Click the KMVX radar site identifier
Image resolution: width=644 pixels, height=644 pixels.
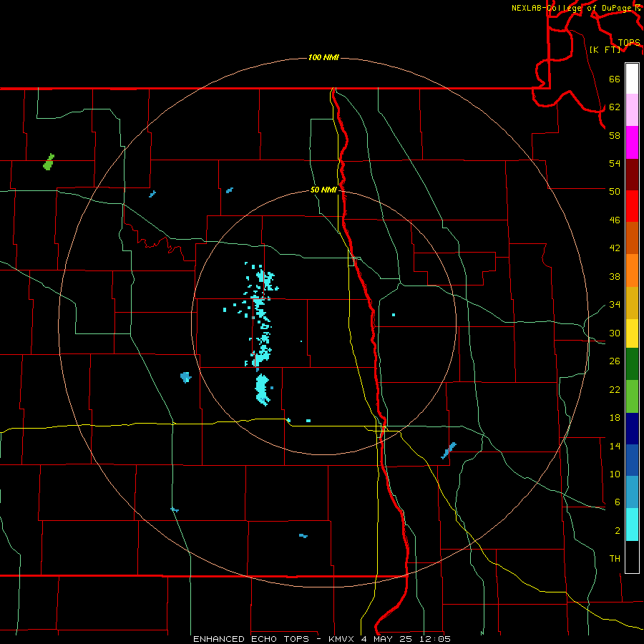coord(341,639)
